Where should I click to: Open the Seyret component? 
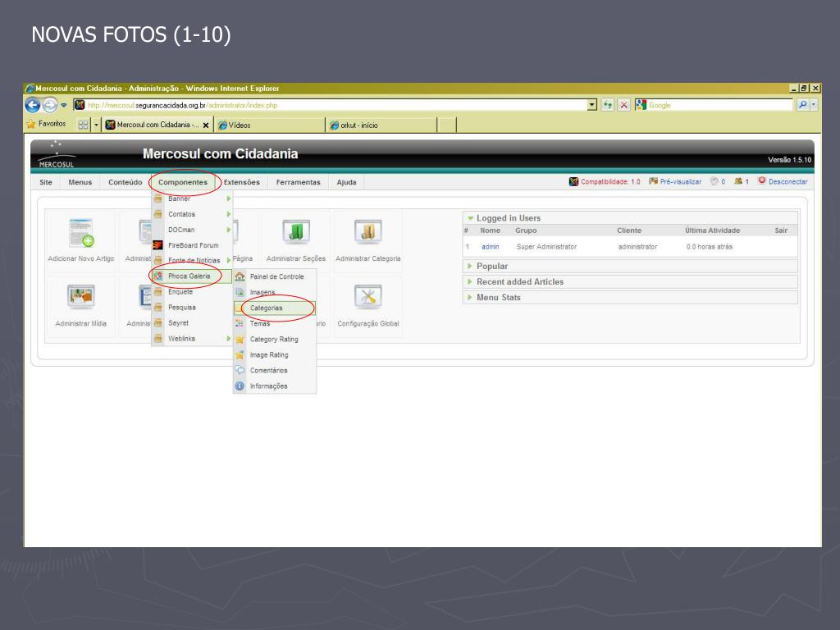pyautogui.click(x=192, y=323)
